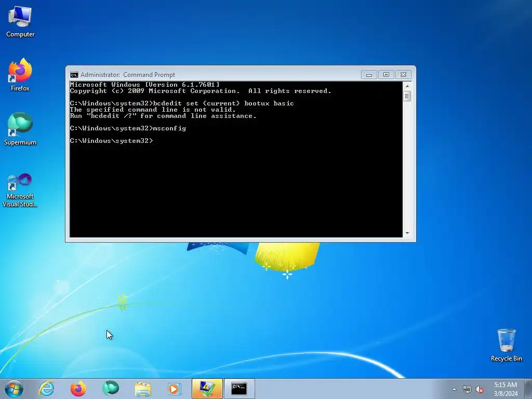This screenshot has height=399, width=532.
Task: Close the Command Prompt window
Action: 403,75
